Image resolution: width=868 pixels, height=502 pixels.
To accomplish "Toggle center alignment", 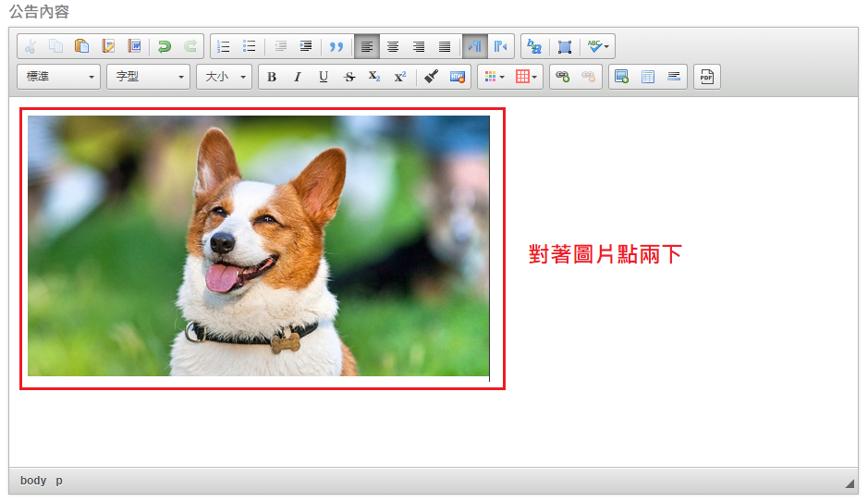I will (393, 46).
